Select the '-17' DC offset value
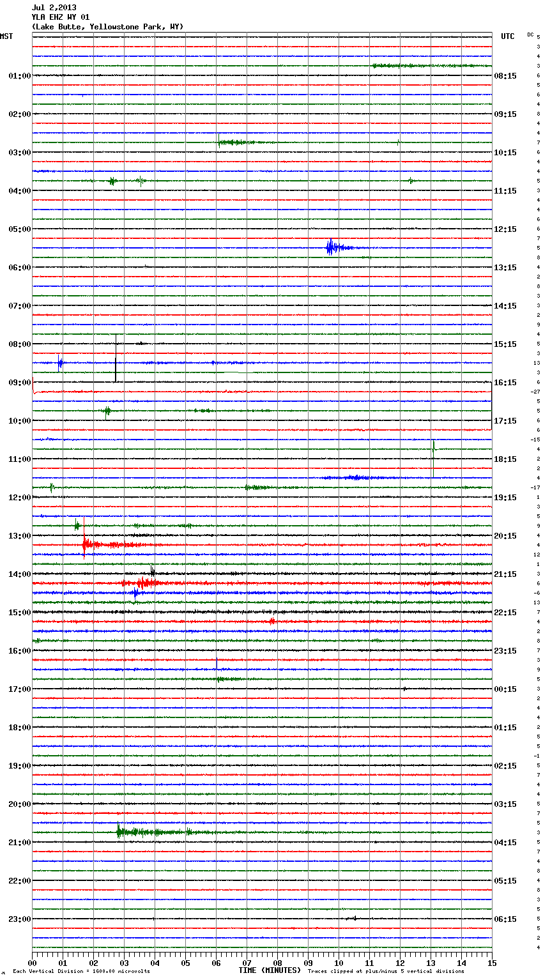Viewport: 543px width, 980px height. [535, 487]
